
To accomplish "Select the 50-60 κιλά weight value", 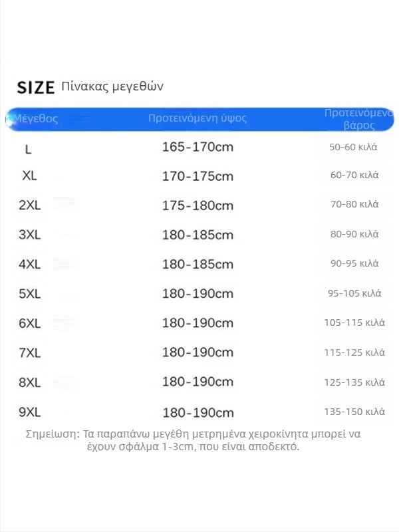I will pos(353,147).
